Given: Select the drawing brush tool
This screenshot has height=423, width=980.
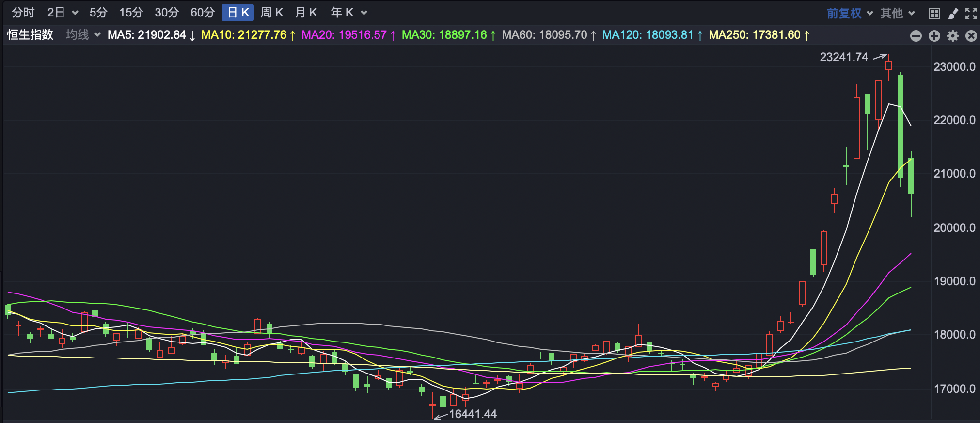Looking at the screenshot, I should 953,14.
